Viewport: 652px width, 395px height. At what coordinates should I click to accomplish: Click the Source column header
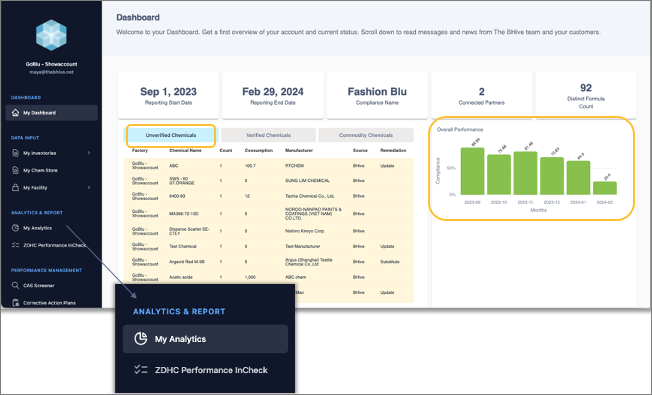(360, 150)
